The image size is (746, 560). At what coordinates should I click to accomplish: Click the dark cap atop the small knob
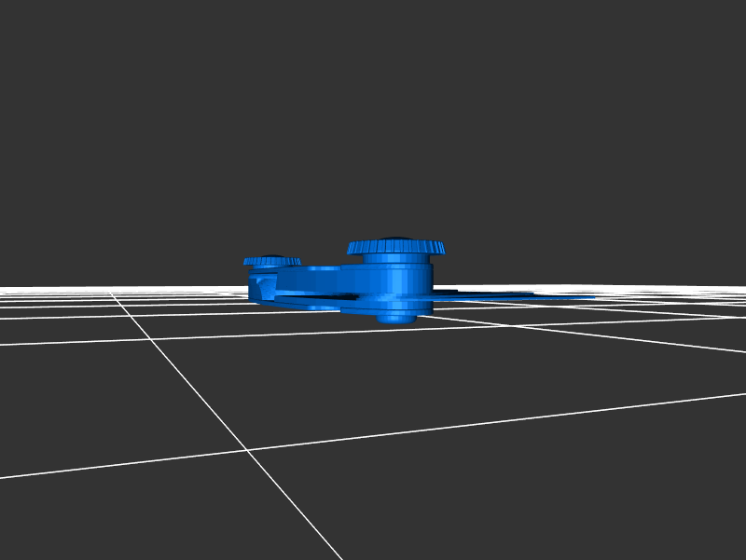pyautogui.click(x=271, y=256)
